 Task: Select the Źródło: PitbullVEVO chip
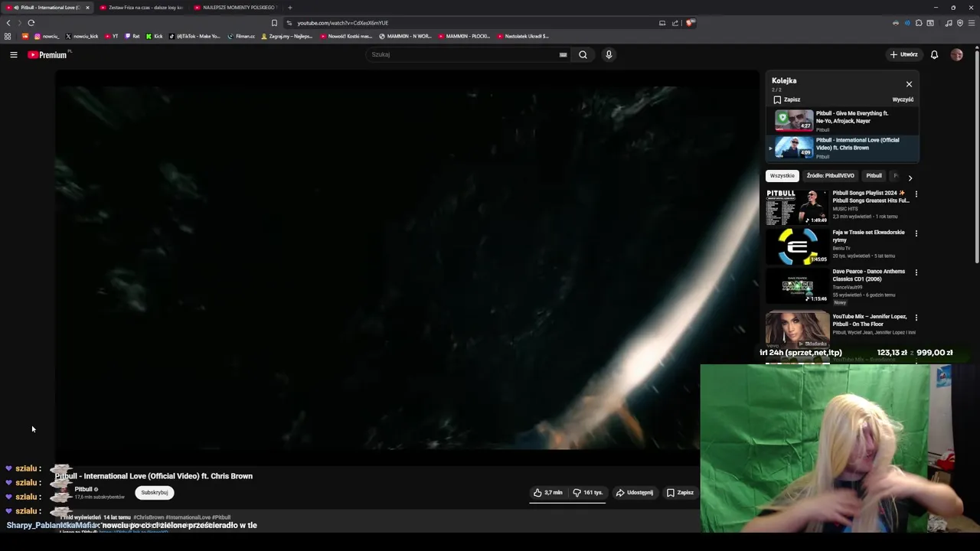(830, 176)
